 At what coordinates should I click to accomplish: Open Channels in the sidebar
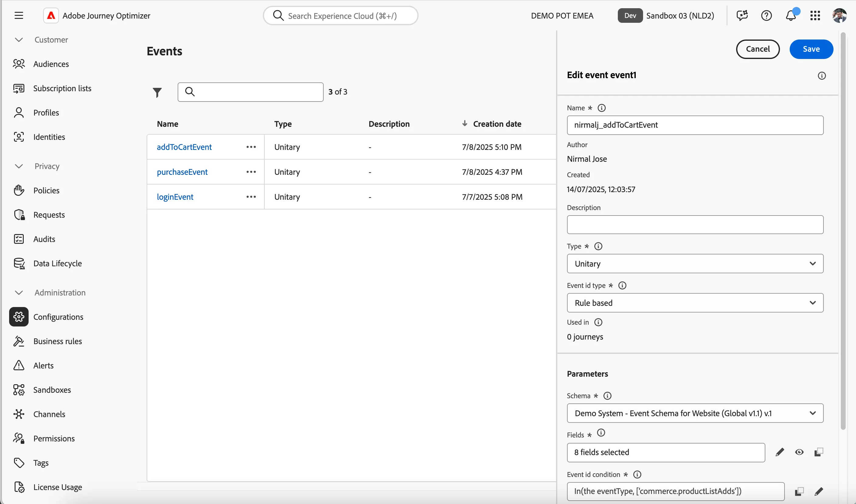click(x=49, y=414)
